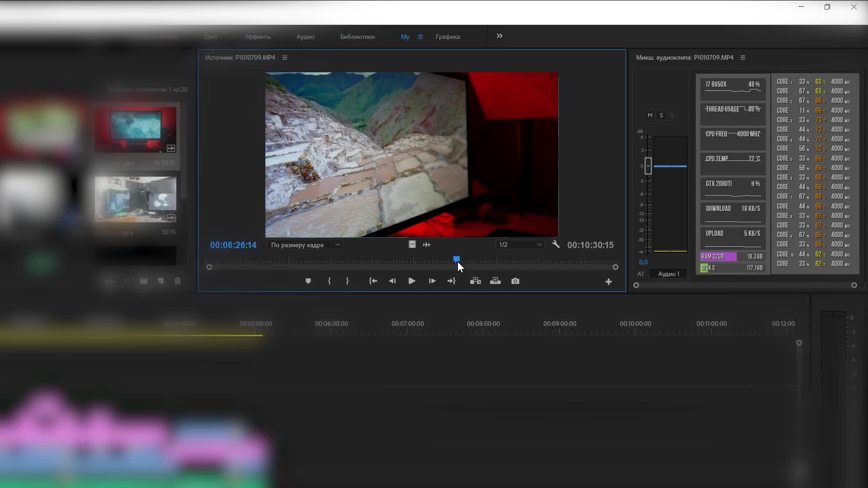Switch to the Аудио workspace tab
Image resolution: width=868 pixels, height=488 pixels.
305,37
